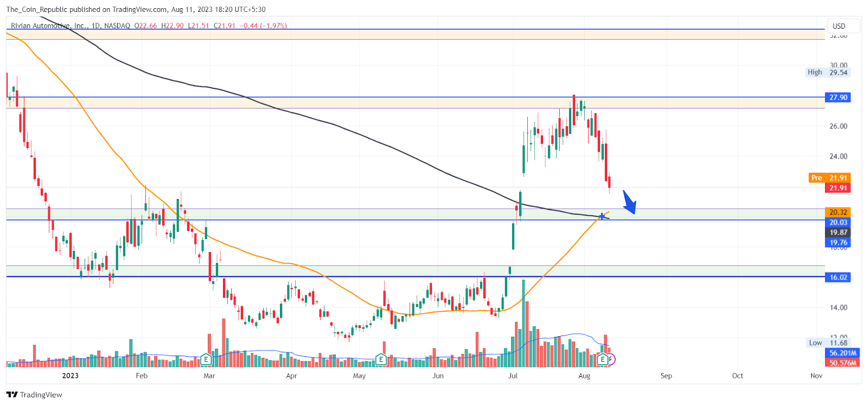Click the Oct date axis label

click(x=738, y=376)
